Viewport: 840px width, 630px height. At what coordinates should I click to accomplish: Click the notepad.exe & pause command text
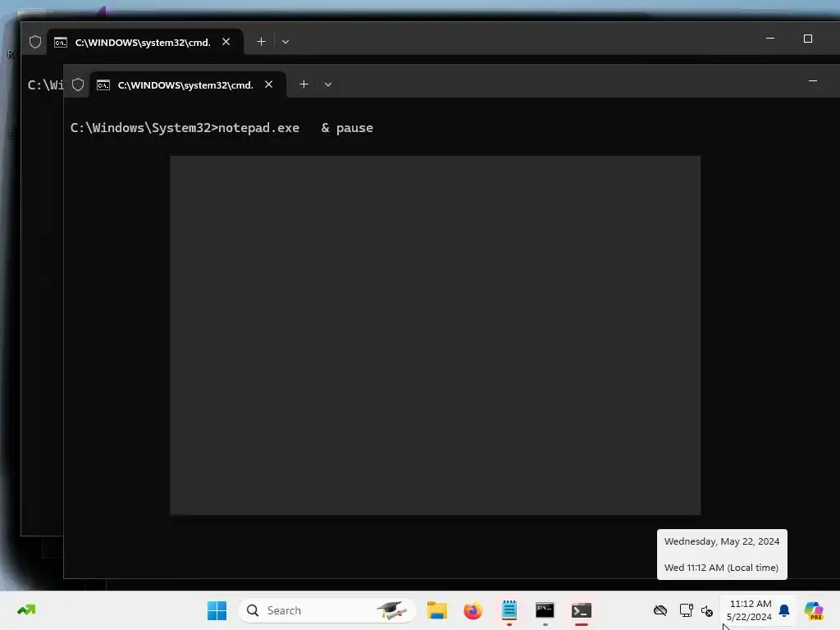pos(295,128)
